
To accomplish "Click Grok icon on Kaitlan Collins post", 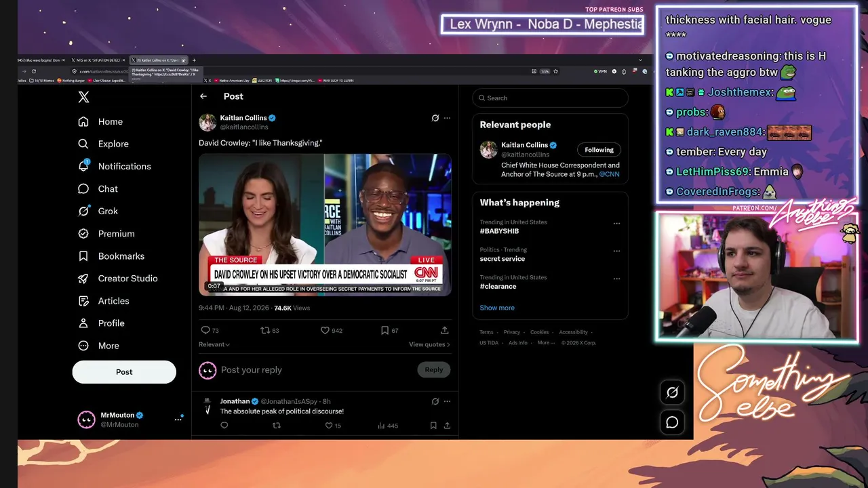I will (x=435, y=118).
